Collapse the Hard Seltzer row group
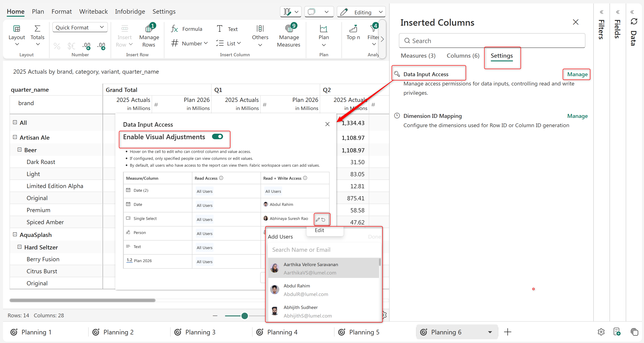 click(x=19, y=247)
